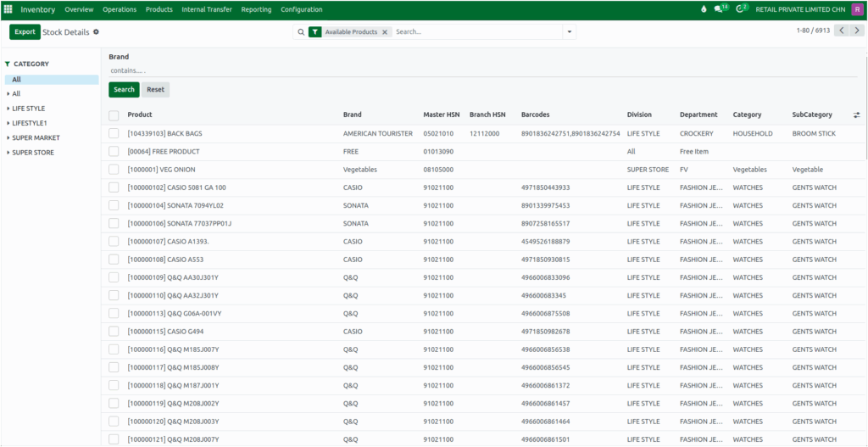Open the Reporting menu
The height and width of the screenshot is (447, 868).
[256, 9]
